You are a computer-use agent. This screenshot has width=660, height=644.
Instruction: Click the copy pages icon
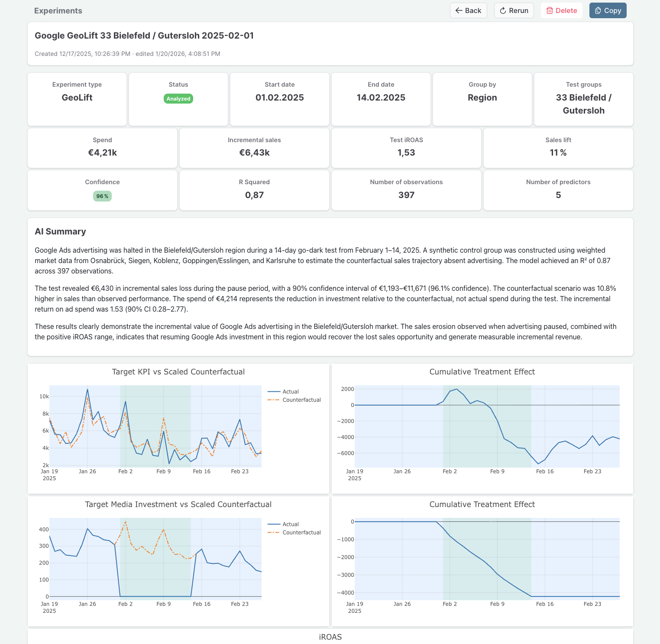click(598, 10)
